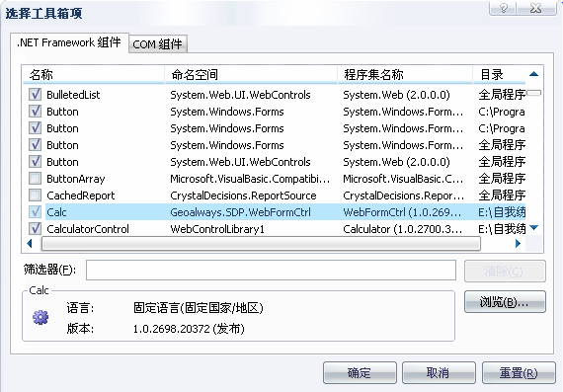The image size is (563, 392).
Task: Click the 重置(R) button
Action: [519, 373]
